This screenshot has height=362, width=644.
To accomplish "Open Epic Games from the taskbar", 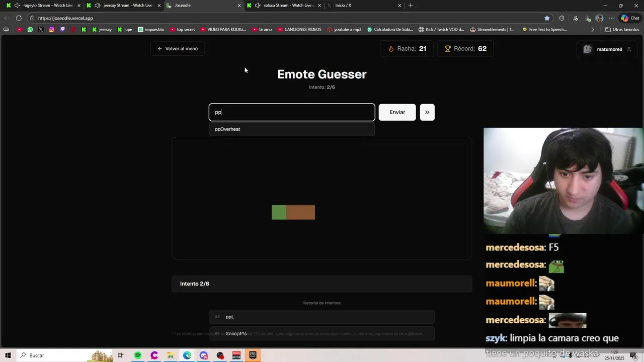I will tap(253, 355).
